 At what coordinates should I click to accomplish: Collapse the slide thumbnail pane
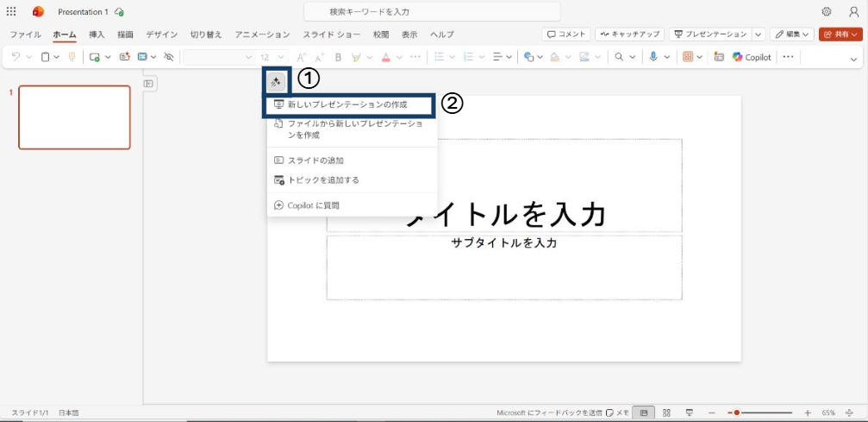point(148,84)
